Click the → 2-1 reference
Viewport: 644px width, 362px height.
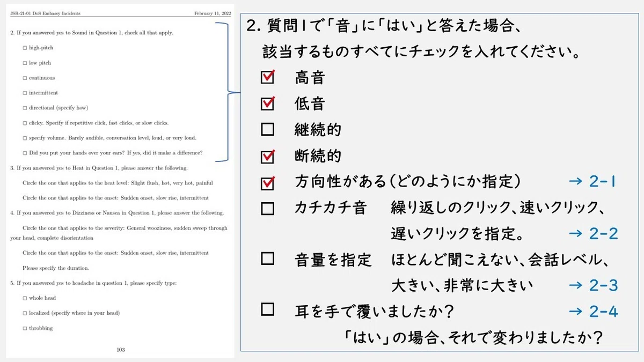pos(592,182)
